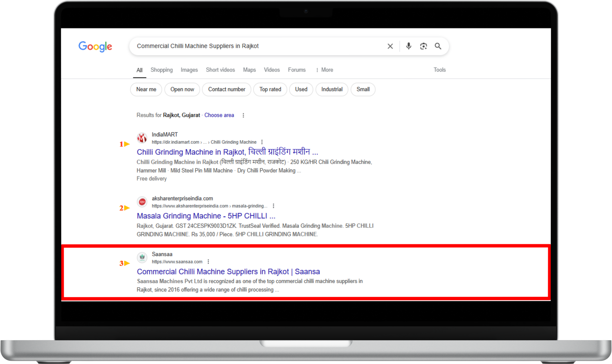
Task: Apply the Top rated filter chip
Action: tap(270, 89)
